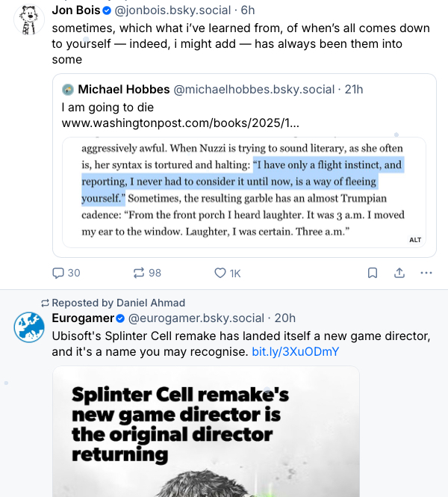The width and height of the screenshot is (448, 497).
Task: Open quoted book review text screenshot
Action: [x=243, y=192]
